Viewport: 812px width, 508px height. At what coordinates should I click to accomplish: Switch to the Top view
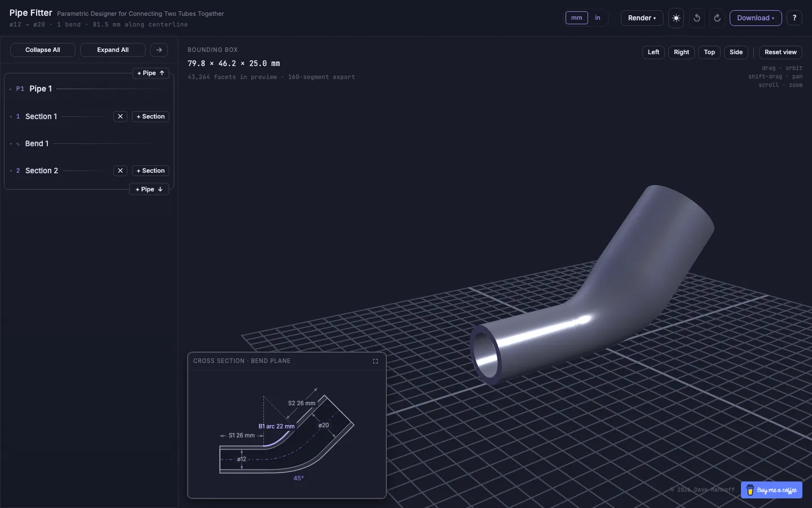coord(709,52)
